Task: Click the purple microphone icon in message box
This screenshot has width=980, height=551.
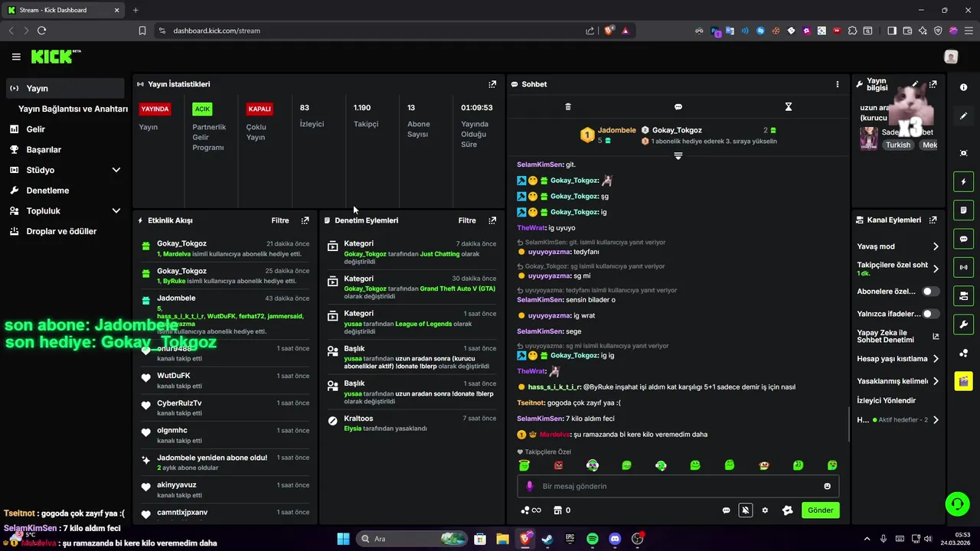Action: point(529,486)
